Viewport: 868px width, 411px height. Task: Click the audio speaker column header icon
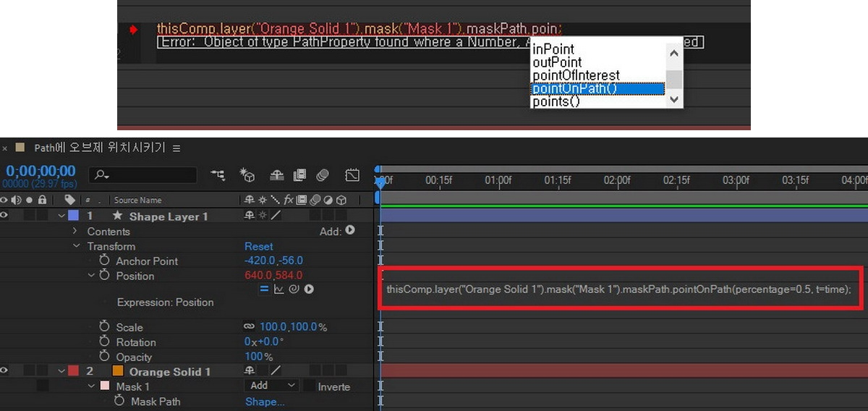16,200
